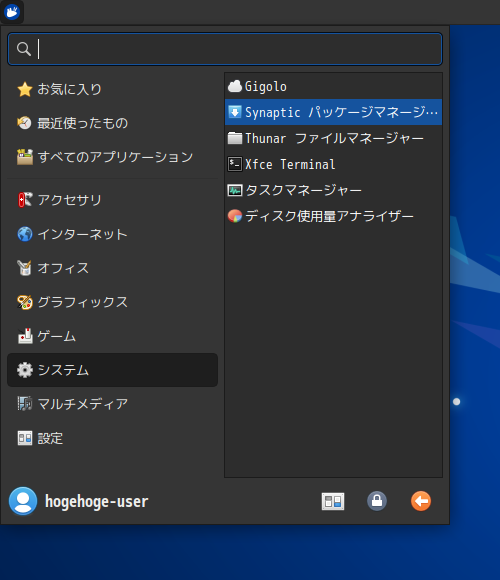Open the グラフィックス category
Viewport: 500px width, 580px height.
(112, 302)
